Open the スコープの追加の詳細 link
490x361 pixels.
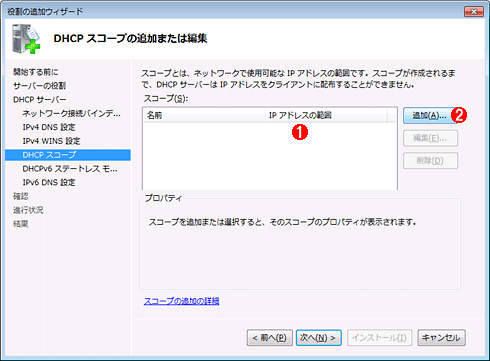pyautogui.click(x=181, y=301)
